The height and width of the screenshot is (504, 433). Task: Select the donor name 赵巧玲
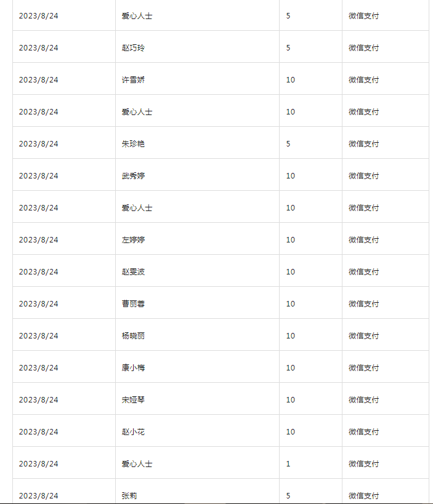pos(133,48)
